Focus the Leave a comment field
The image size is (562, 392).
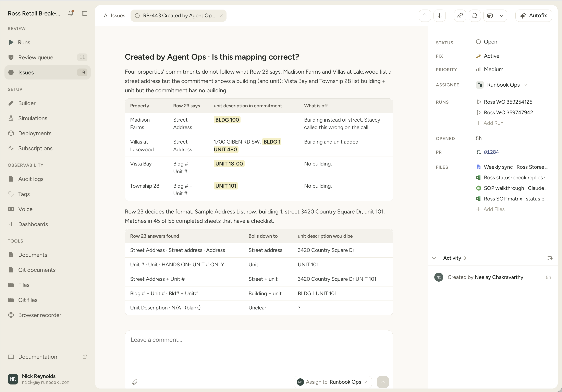click(259, 352)
